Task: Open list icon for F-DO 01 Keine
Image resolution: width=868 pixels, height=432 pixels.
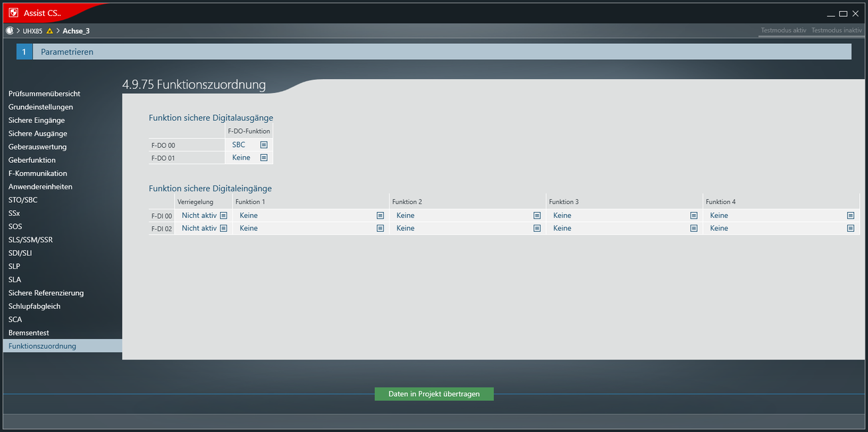Action: point(264,158)
